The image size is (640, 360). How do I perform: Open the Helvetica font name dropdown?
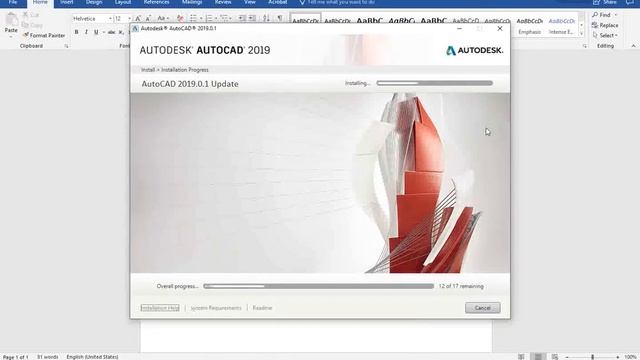point(110,19)
